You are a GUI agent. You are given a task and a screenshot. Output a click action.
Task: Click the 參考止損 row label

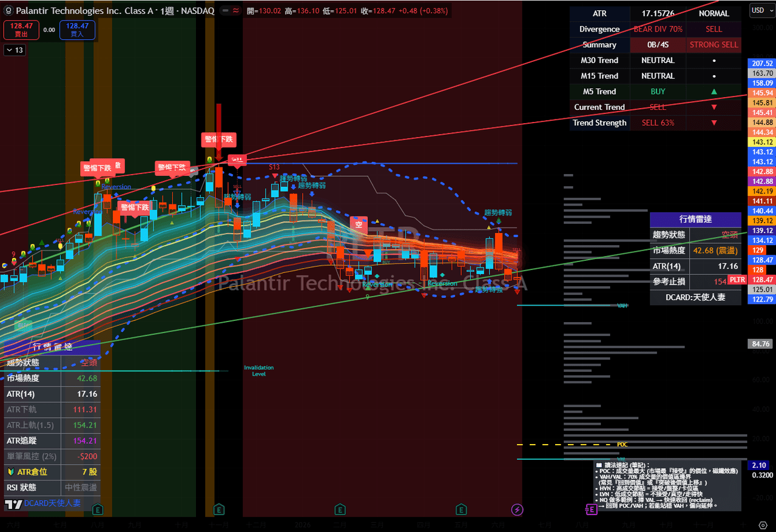(x=669, y=281)
